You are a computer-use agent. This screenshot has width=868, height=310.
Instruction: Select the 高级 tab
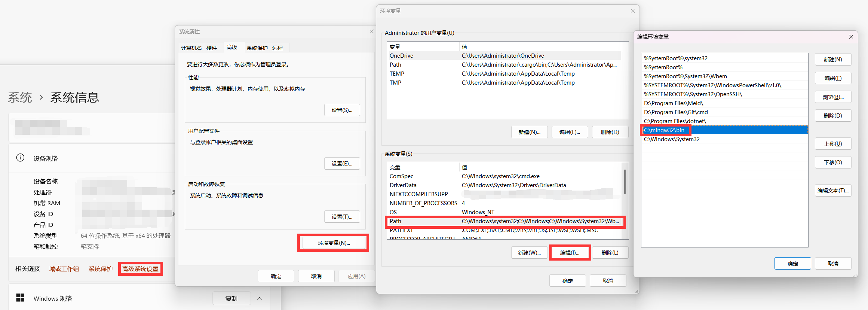[x=232, y=47]
